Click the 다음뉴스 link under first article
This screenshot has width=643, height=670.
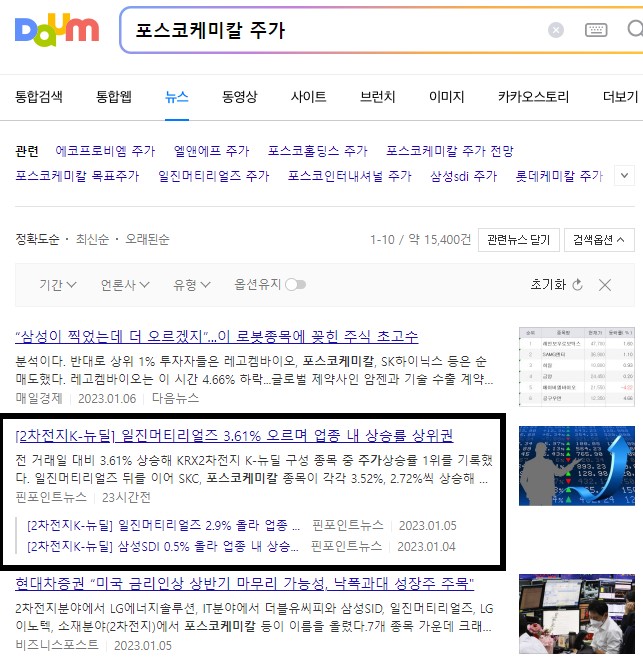pyautogui.click(x=175, y=398)
